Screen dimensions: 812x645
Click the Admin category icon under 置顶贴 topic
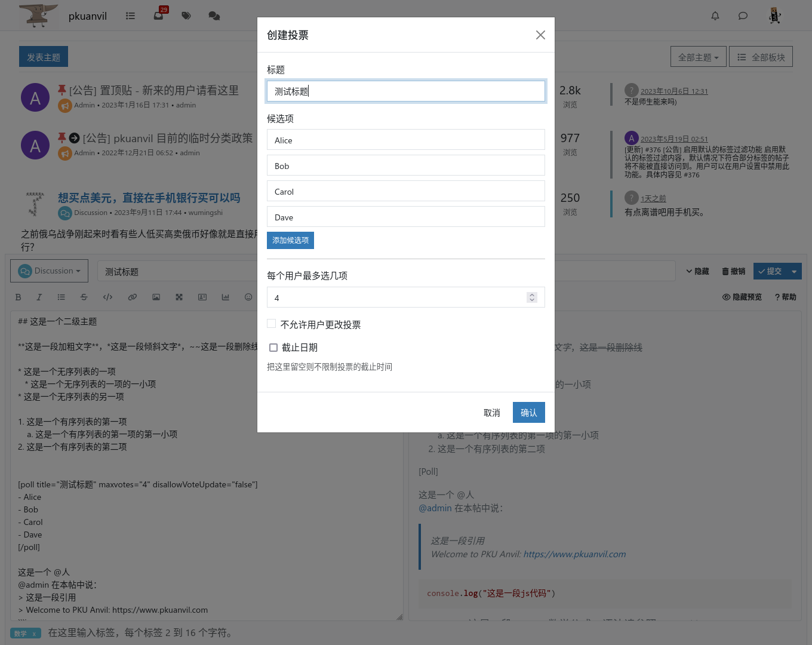tap(65, 106)
